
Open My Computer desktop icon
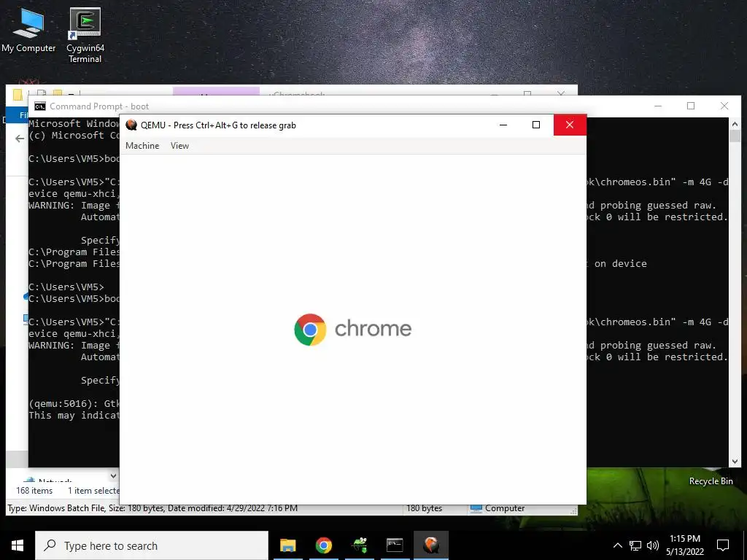point(28,30)
